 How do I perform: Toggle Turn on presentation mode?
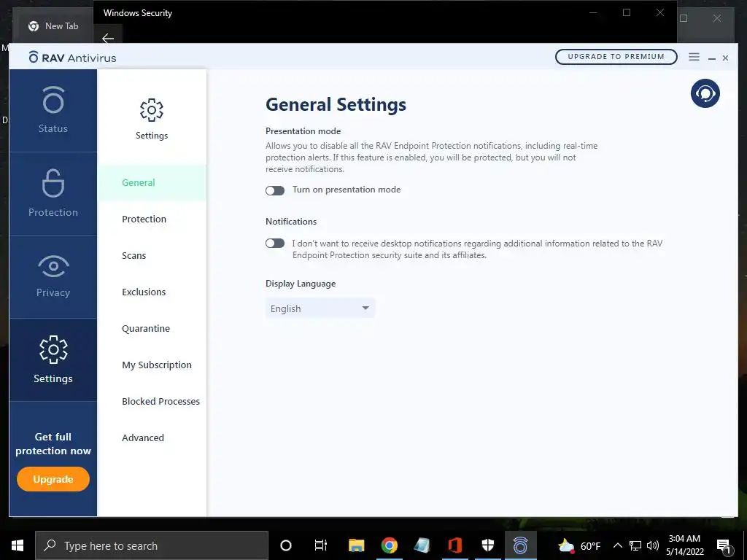275,190
